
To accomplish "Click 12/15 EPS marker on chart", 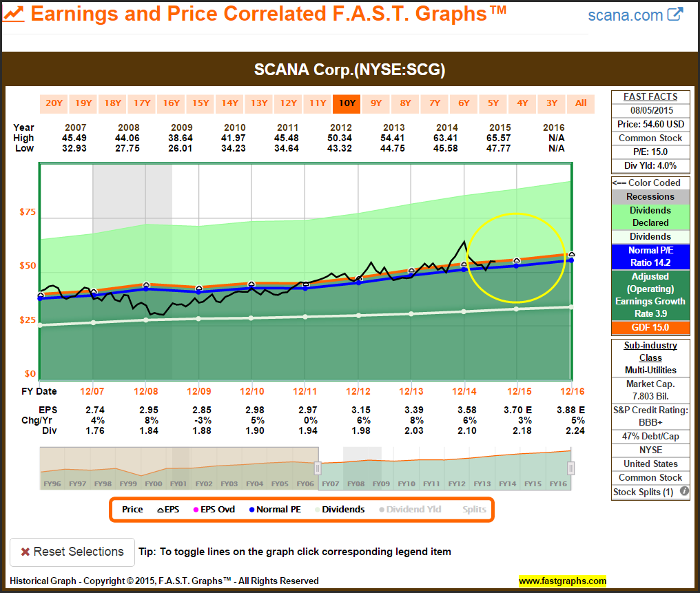I will pos(517,261).
